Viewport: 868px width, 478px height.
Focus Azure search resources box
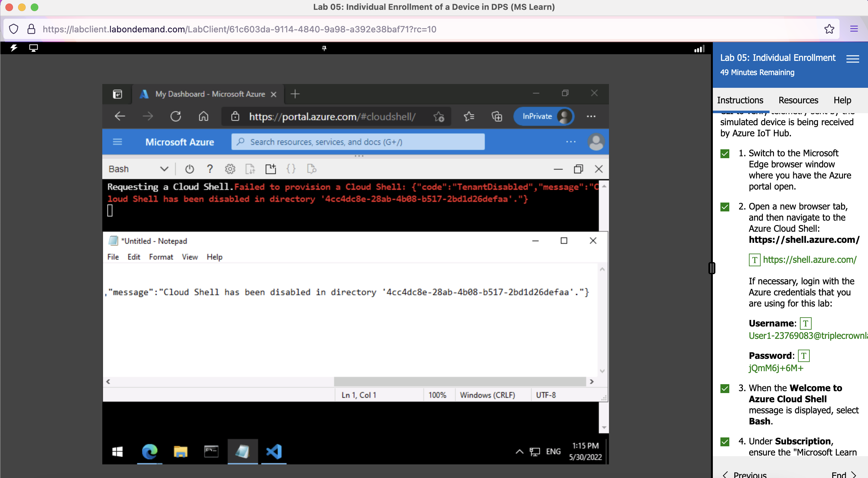358,142
